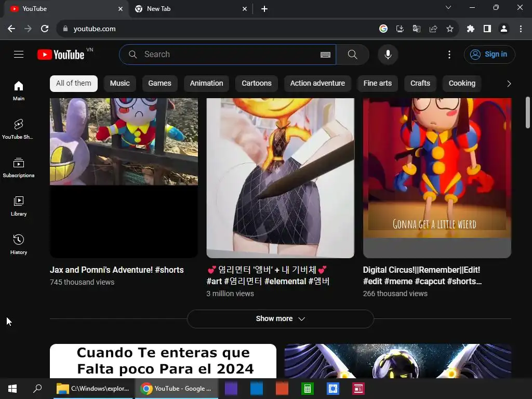Toggle Chrome side panel
The width and height of the screenshot is (532, 399).
click(x=487, y=29)
